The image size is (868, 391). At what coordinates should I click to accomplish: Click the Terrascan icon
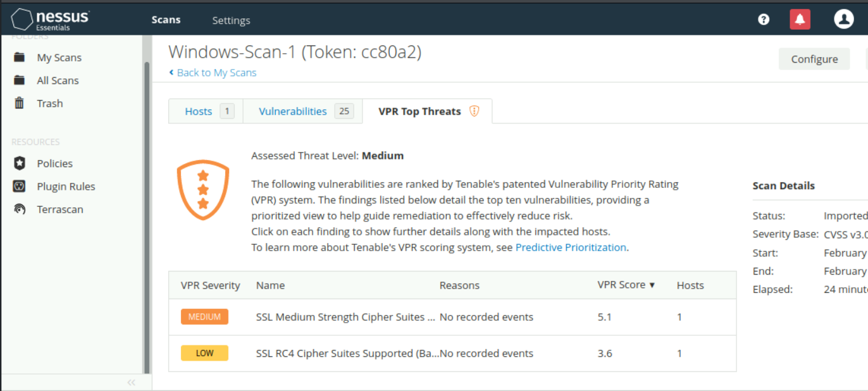(20, 209)
